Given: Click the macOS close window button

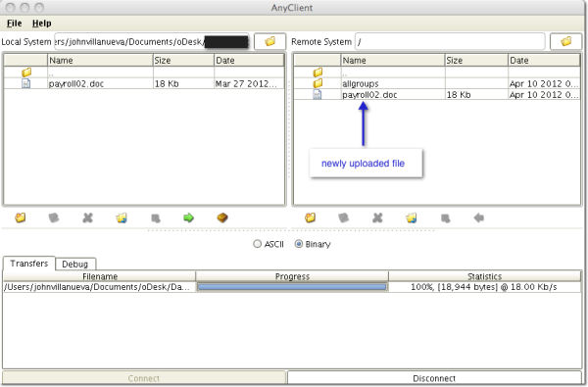Looking at the screenshot, I should click(x=11, y=8).
